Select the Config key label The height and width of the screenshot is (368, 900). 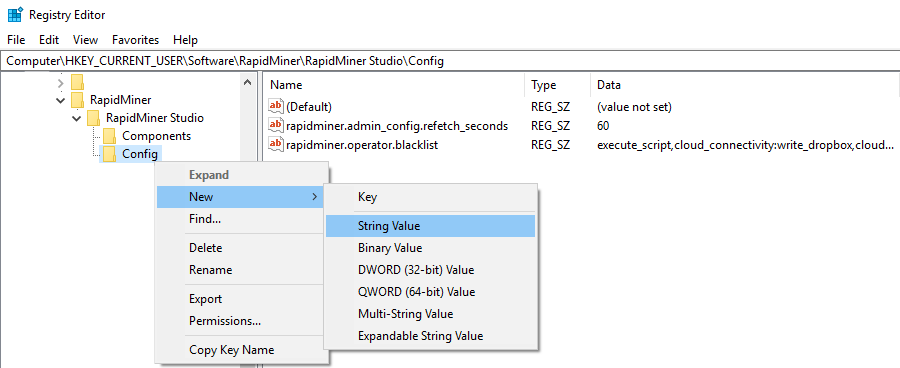140,154
